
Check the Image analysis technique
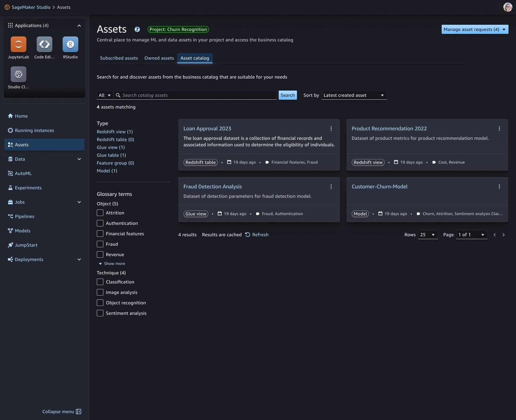(x=100, y=292)
